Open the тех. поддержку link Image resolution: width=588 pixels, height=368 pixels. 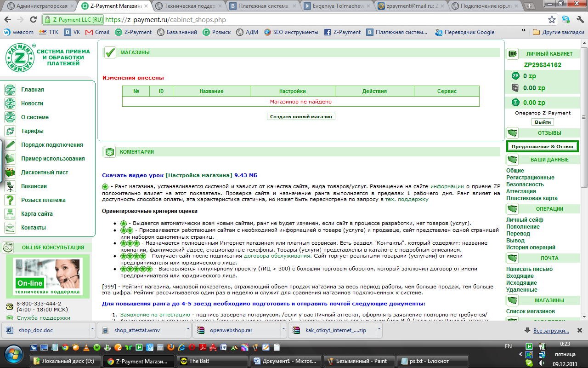[x=407, y=199]
